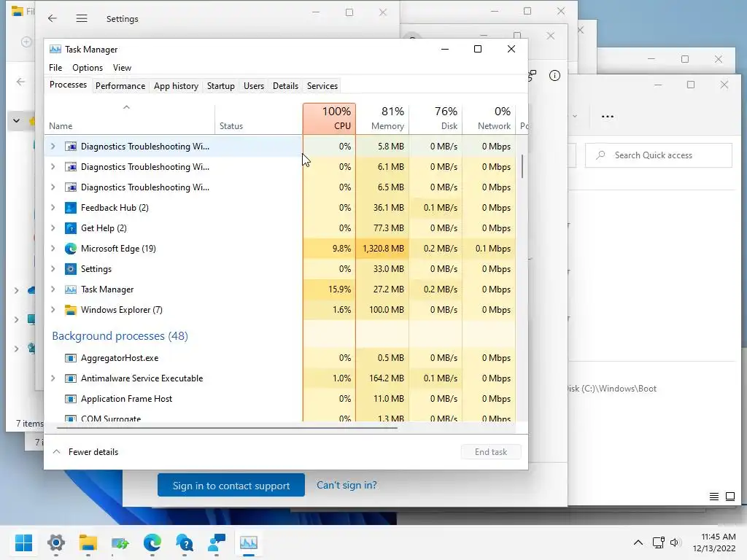
Task: Select the 1,320.8 MB memory cell
Action: coord(382,249)
